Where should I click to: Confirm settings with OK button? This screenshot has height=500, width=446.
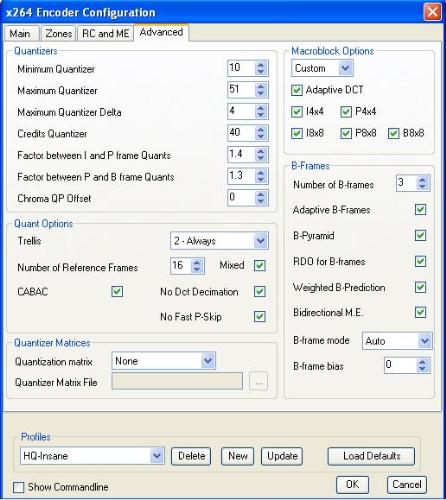352,484
